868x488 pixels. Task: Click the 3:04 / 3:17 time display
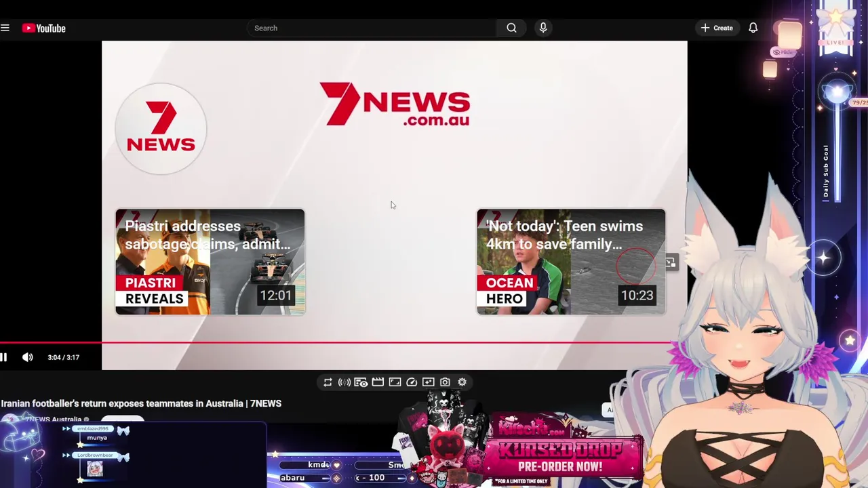pyautogui.click(x=64, y=357)
